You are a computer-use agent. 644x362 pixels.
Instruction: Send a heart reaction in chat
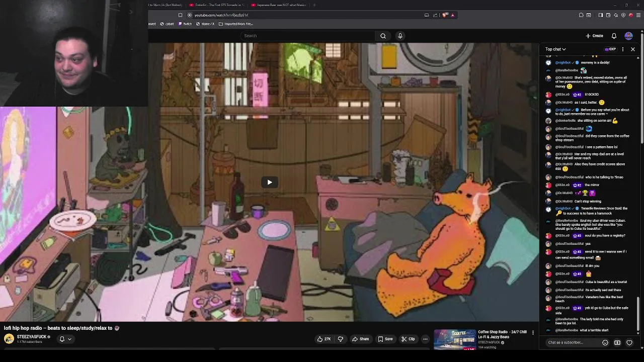click(629, 342)
